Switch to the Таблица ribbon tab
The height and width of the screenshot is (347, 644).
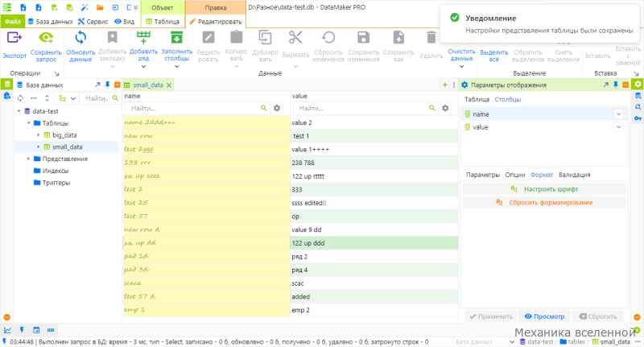click(x=163, y=22)
